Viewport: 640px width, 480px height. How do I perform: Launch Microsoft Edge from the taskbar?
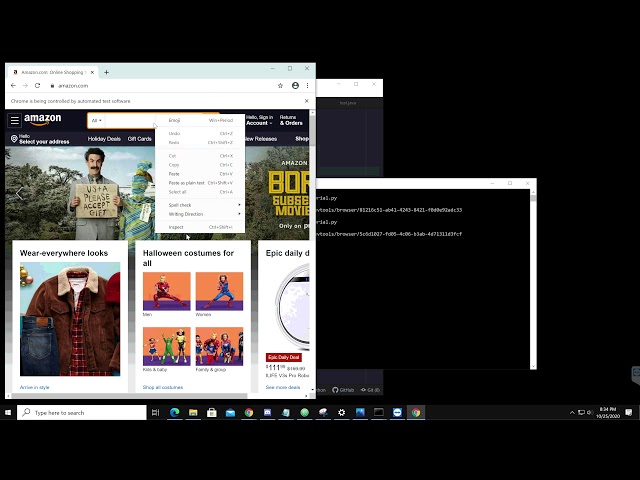pyautogui.click(x=174, y=413)
